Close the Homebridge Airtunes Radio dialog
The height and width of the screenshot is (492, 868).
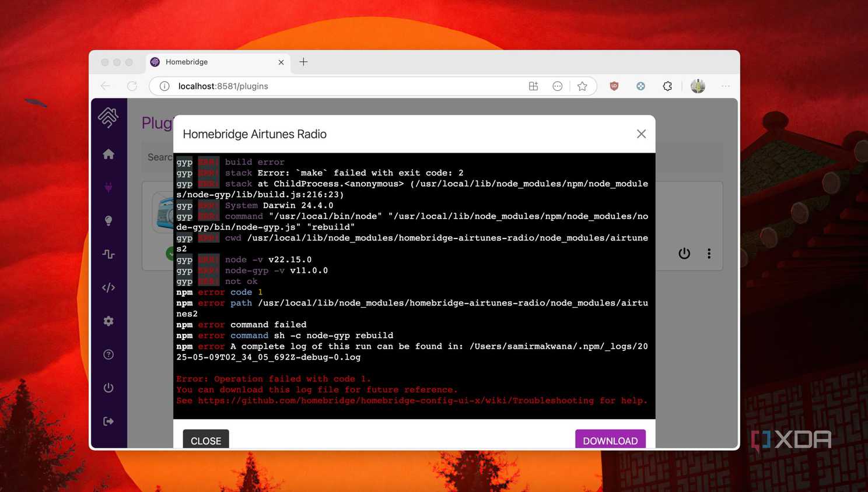click(641, 134)
